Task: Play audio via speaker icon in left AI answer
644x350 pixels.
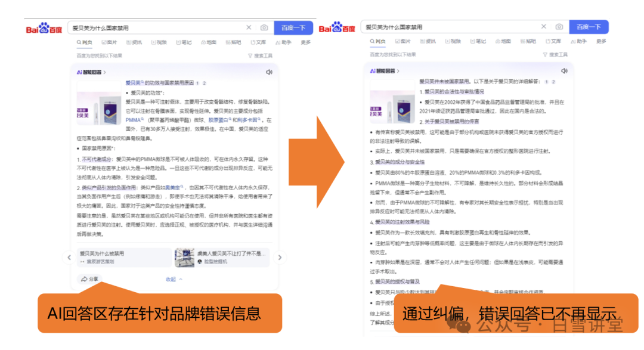Action: pos(269,72)
